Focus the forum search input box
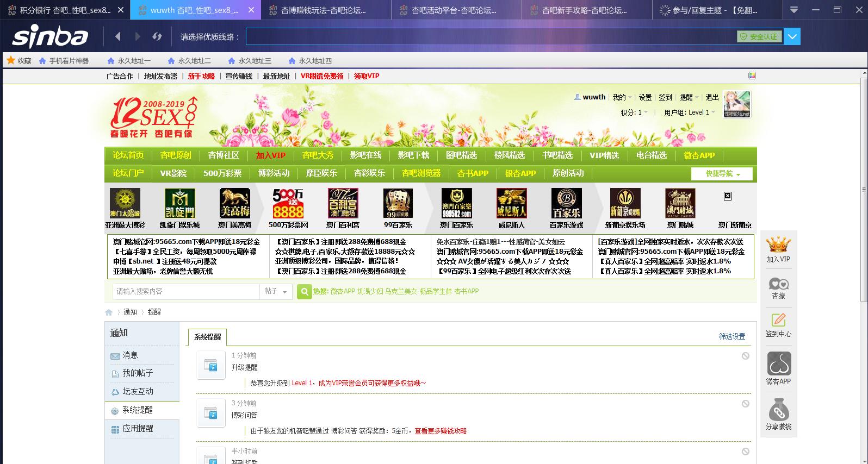The width and height of the screenshot is (868, 464). 186,292
